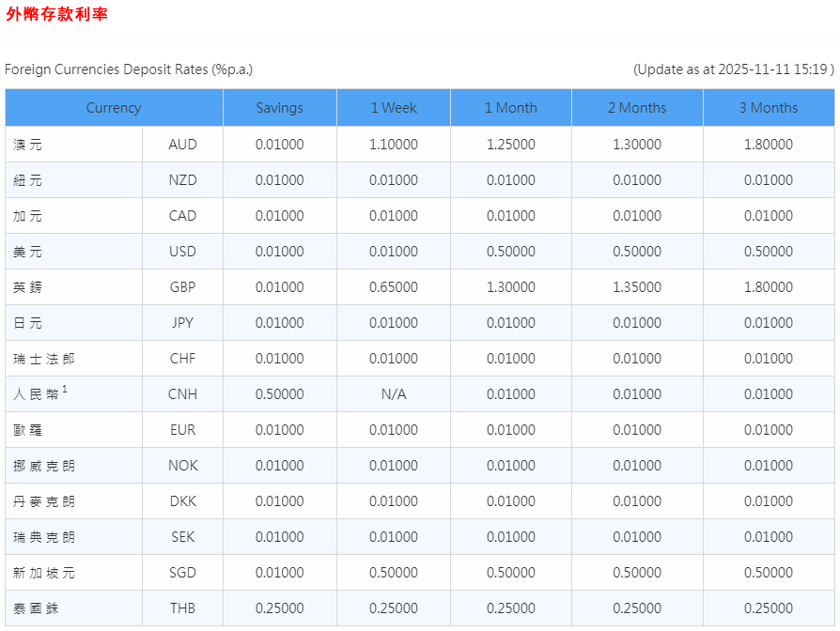Click the Foreign Currencies Deposit Rates subtitle
The height and width of the screenshot is (631, 840).
(129, 69)
